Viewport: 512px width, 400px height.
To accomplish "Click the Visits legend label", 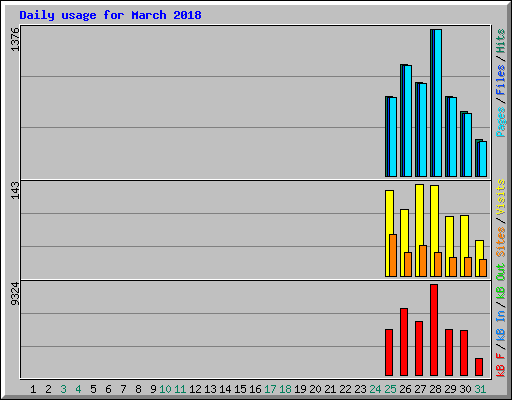I will point(501,197).
